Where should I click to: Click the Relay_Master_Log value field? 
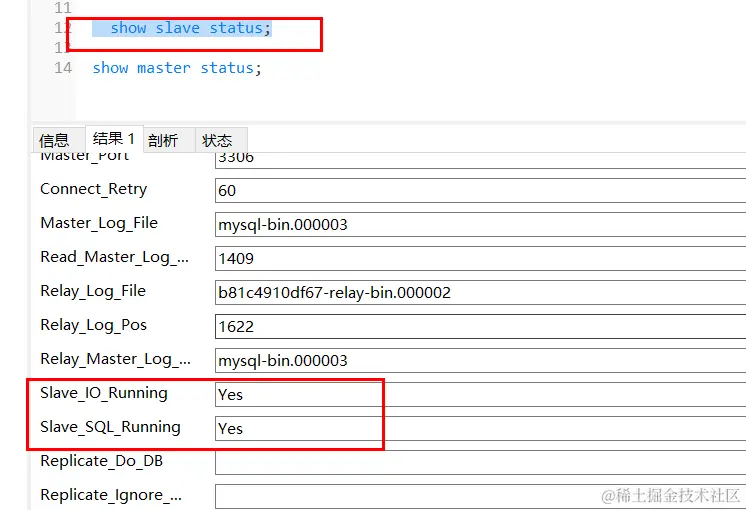pyautogui.click(x=481, y=361)
